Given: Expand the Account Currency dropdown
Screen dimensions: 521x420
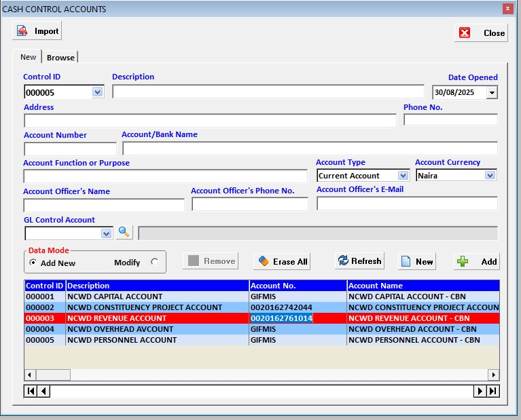Looking at the screenshot, I should click(x=490, y=176).
